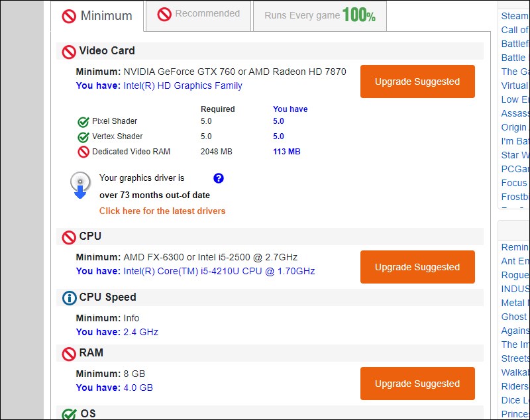Screen dimensions: 530x420
Task: Click the green checkmark beside Vertex Shader
Action: [x=83, y=137]
